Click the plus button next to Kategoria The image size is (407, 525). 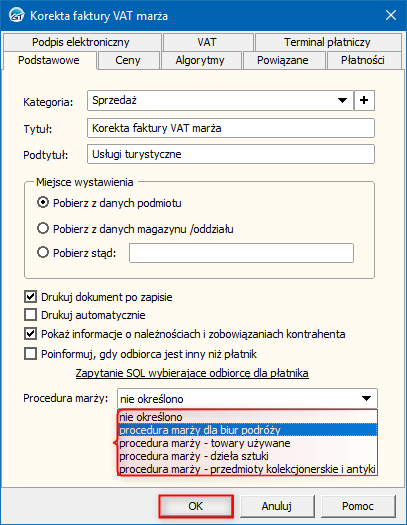pyautogui.click(x=364, y=100)
